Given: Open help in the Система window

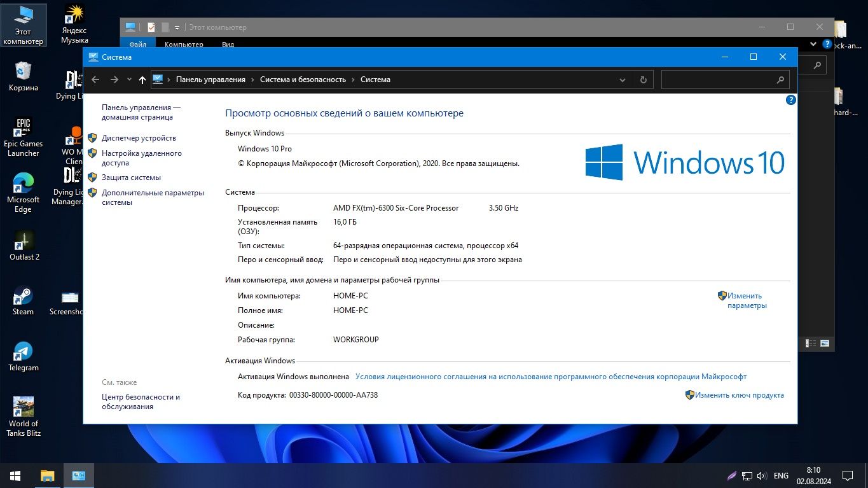Looking at the screenshot, I should point(790,100).
